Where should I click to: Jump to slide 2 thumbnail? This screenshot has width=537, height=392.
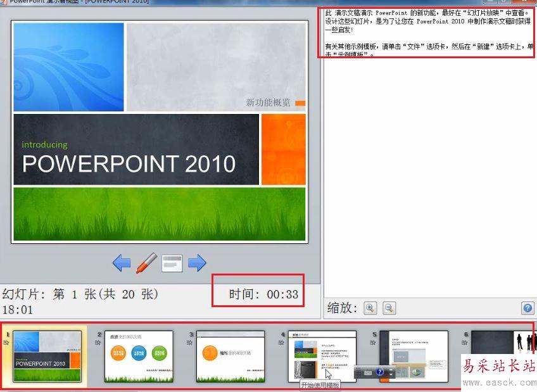click(x=138, y=357)
